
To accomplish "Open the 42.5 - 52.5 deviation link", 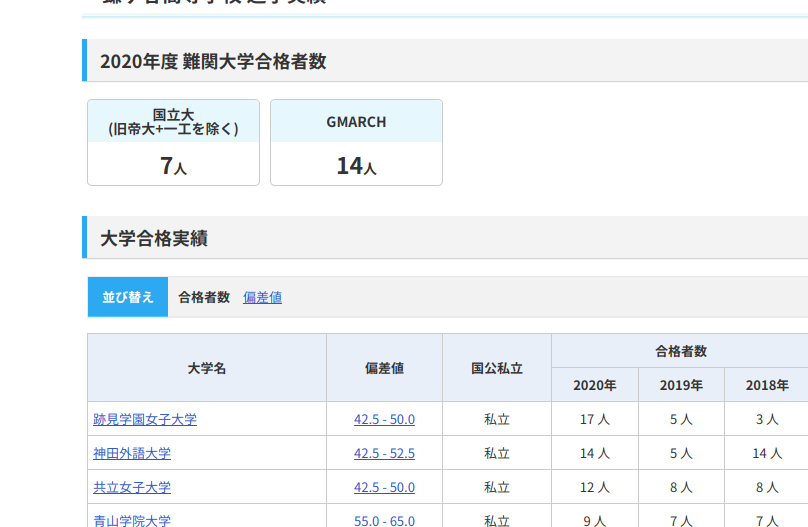I will point(384,453).
